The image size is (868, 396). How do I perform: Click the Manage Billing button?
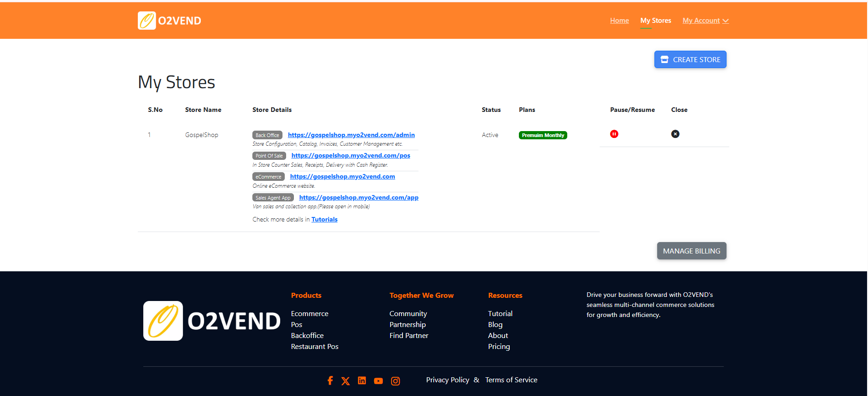click(691, 251)
